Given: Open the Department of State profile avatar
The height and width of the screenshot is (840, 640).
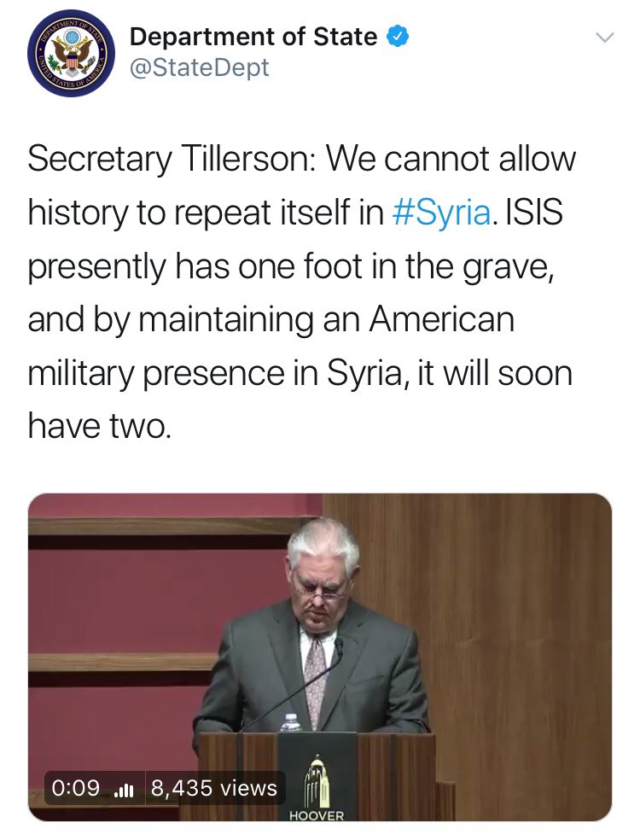Looking at the screenshot, I should (x=71, y=53).
